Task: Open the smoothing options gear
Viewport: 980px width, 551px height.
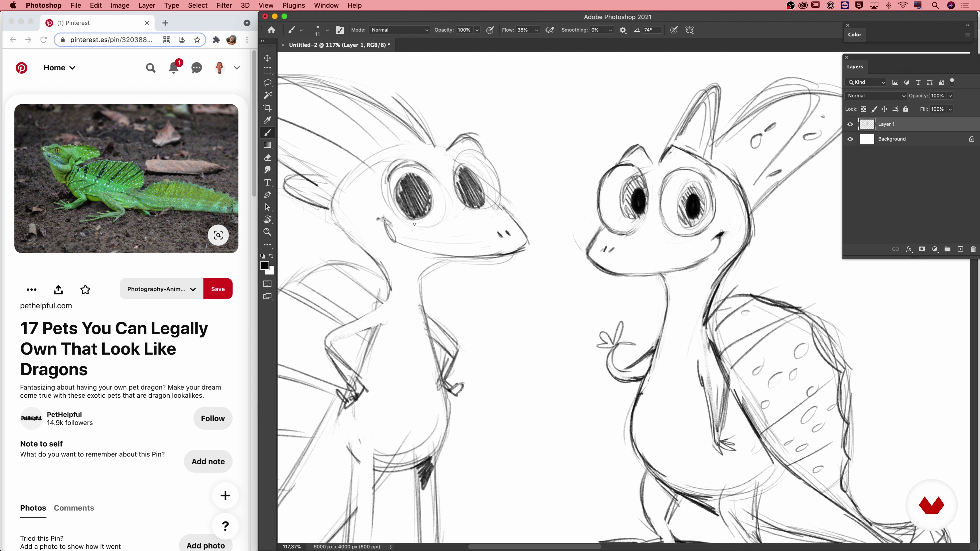Action: coord(623,30)
